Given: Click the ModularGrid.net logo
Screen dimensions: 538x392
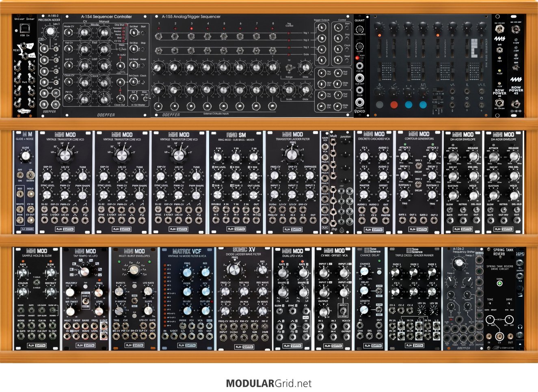Looking at the screenshot, I should (269, 383).
